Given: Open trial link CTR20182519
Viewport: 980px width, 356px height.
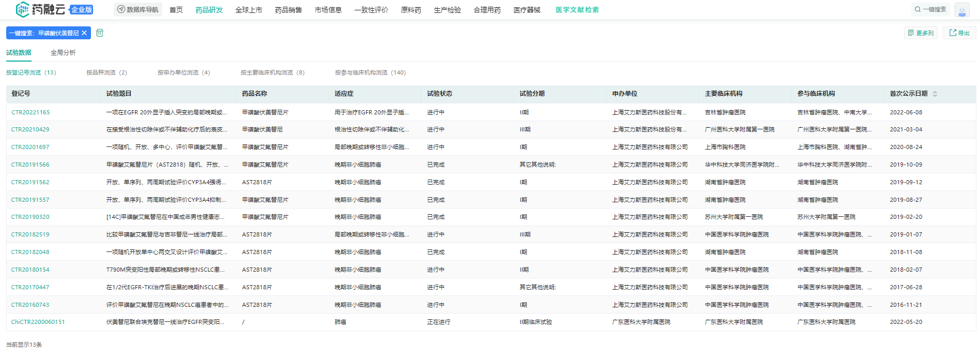Looking at the screenshot, I should tap(30, 234).
